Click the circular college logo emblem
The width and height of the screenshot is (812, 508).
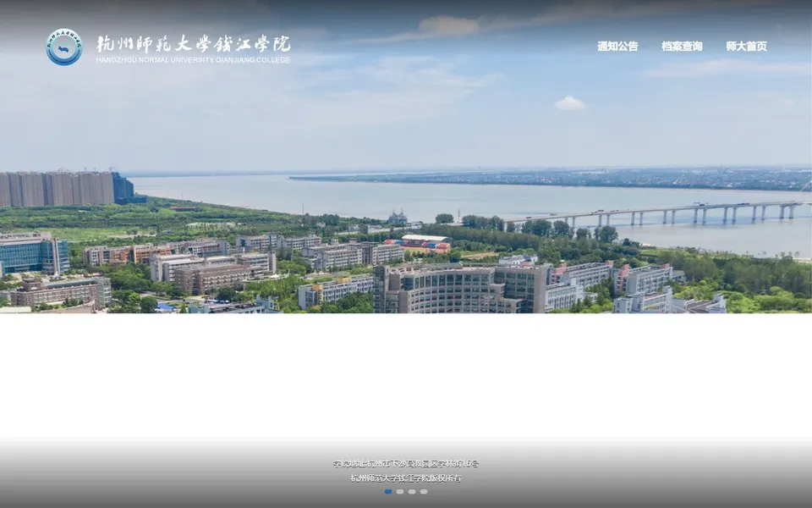[64, 47]
